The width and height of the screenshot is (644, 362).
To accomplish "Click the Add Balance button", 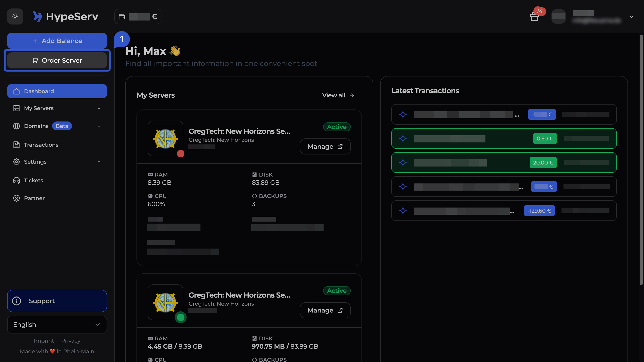I will (57, 41).
